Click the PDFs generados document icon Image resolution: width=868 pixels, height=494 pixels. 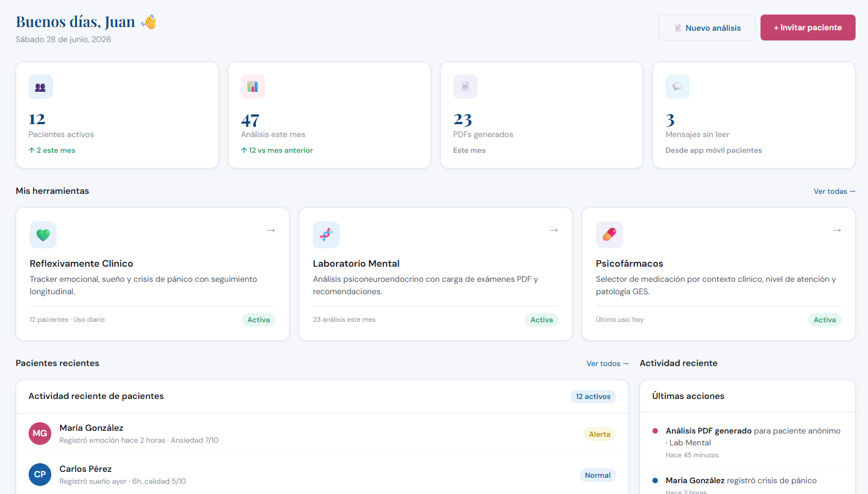tap(465, 86)
